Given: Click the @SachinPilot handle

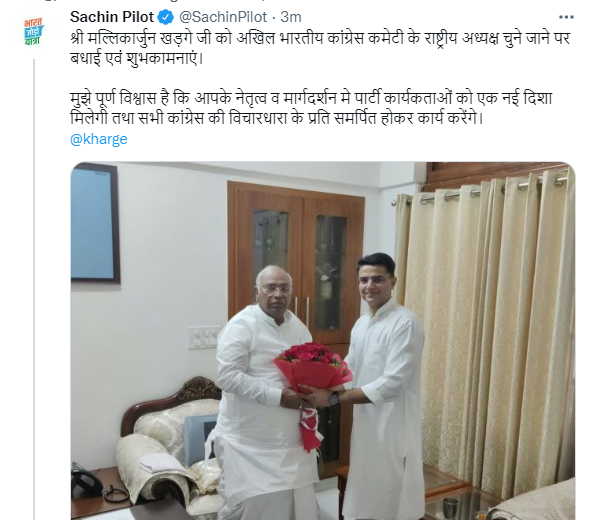Looking at the screenshot, I should tap(223, 17).
